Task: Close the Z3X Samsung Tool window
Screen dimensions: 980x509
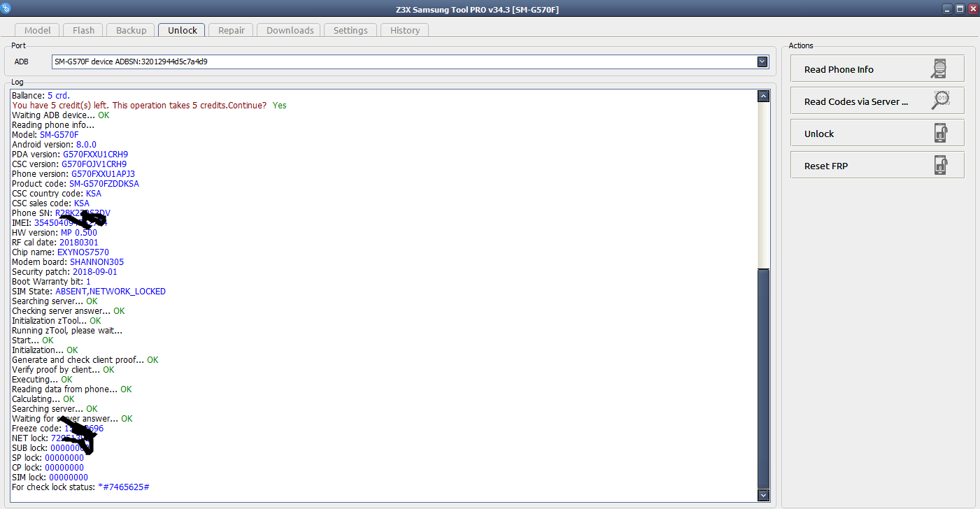Action: [972, 8]
